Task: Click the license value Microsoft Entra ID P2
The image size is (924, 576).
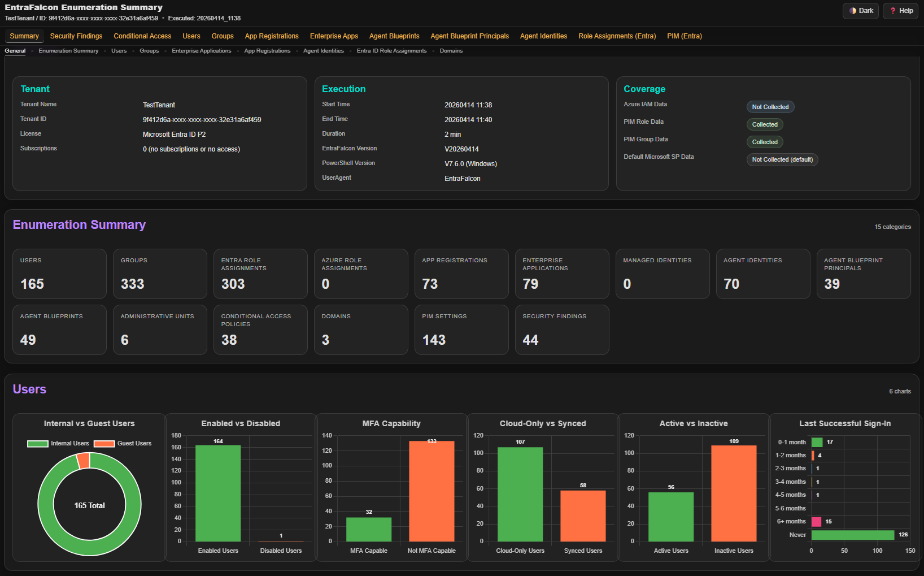Action: [174, 135]
